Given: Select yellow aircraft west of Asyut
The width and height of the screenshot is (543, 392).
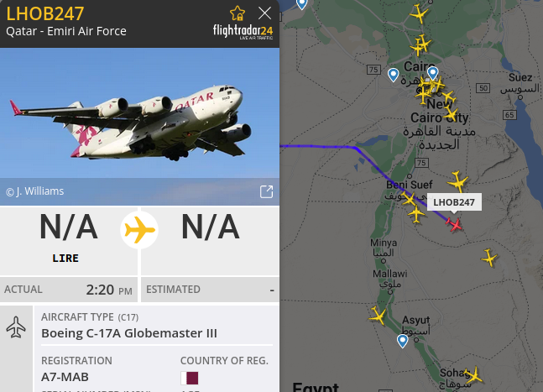Looking at the screenshot, I should [378, 316].
